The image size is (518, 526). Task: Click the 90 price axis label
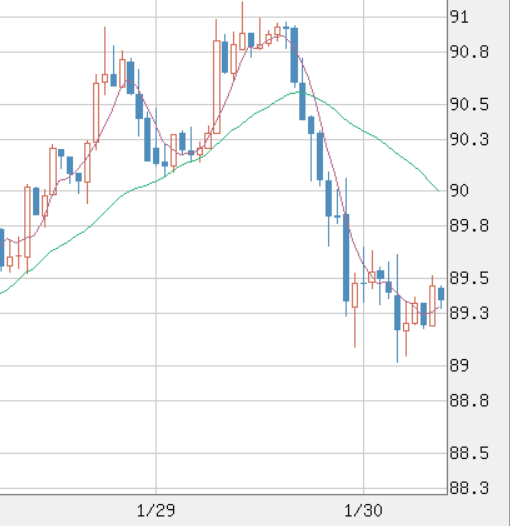coord(459,191)
